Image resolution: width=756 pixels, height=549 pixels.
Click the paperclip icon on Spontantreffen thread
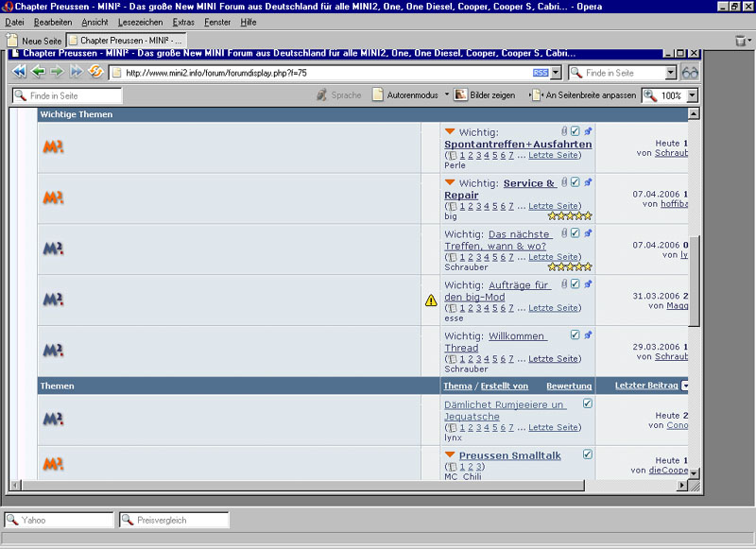tap(564, 131)
